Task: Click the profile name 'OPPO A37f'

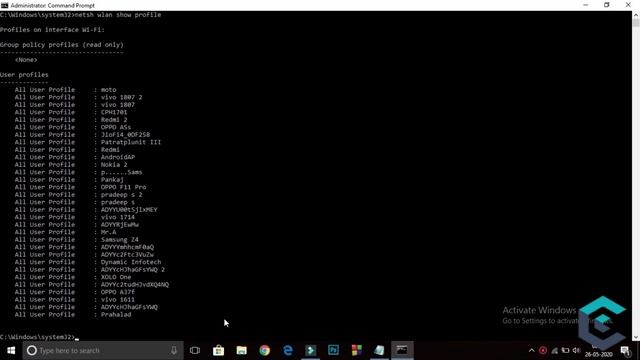Action: (118, 292)
